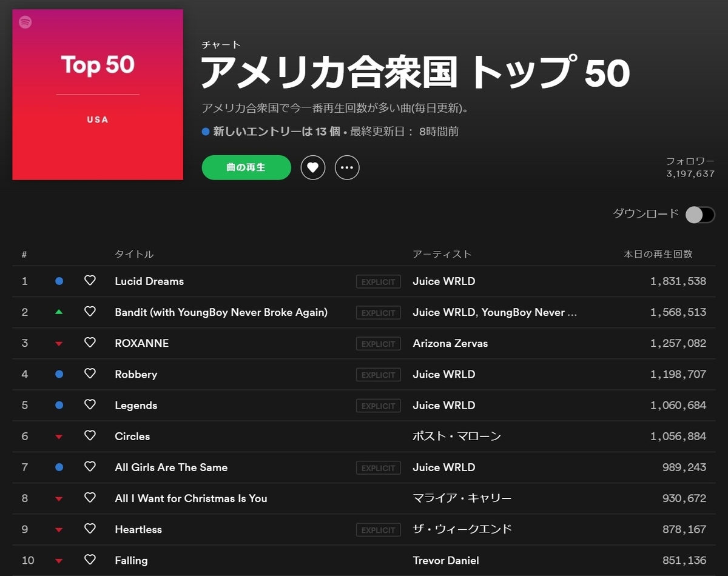Open Juice WRLD, YoungBoy Never artist link
Image resolution: width=728 pixels, height=576 pixels.
(495, 312)
